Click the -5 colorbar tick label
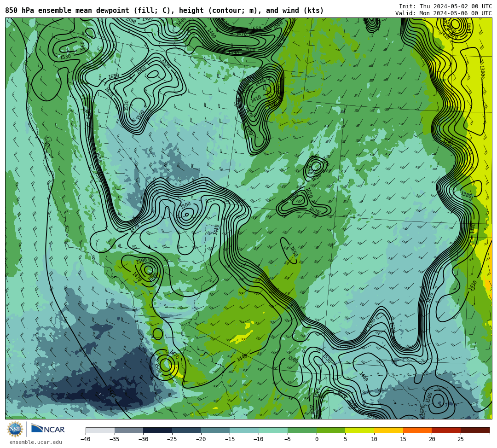The width and height of the screenshot is (497, 448). (287, 439)
